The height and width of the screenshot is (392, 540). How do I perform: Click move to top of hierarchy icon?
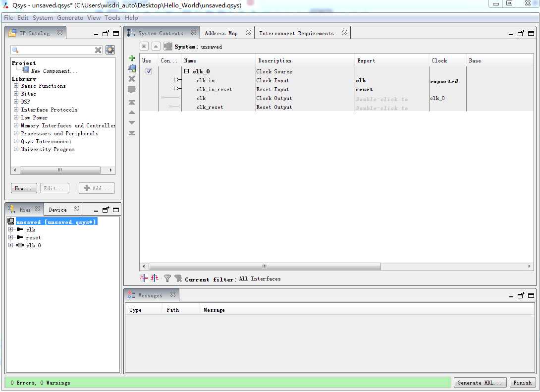144,46
